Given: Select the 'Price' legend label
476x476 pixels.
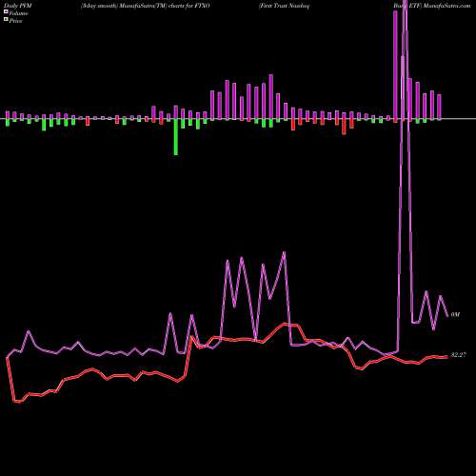Looking at the screenshot, I should click(x=15, y=21).
